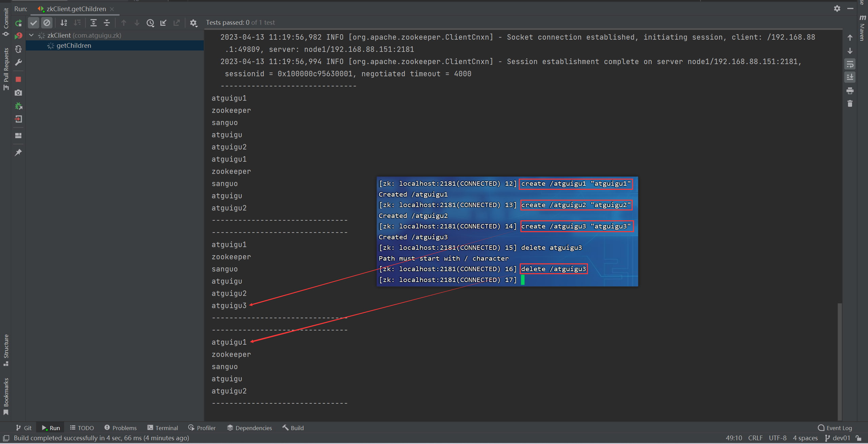Toggle show ignored tests filter
The image size is (868, 444).
[x=47, y=23]
